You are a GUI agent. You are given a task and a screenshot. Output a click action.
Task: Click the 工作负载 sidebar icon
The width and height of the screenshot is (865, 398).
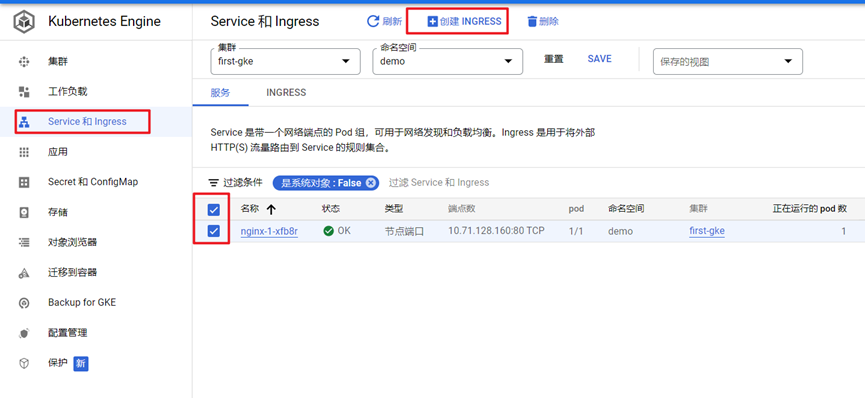(24, 92)
